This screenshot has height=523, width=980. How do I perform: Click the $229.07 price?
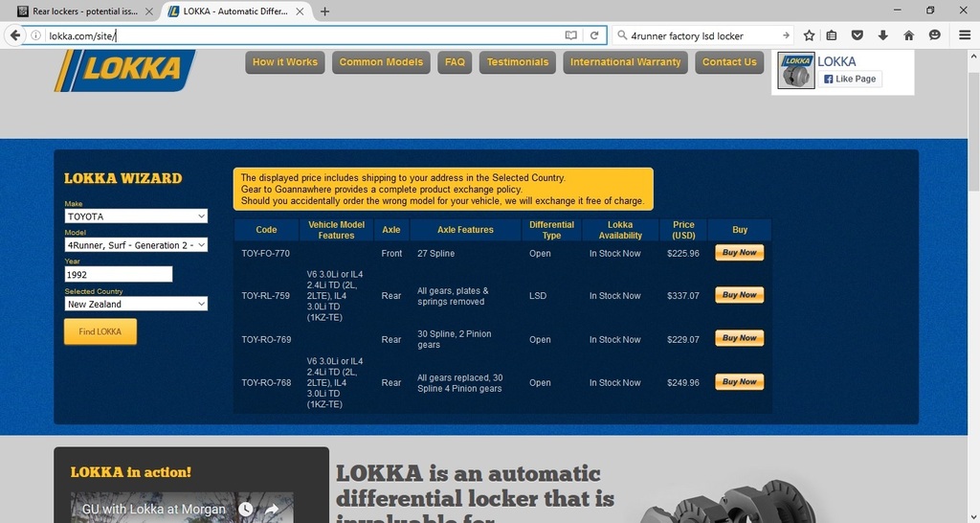[683, 340]
